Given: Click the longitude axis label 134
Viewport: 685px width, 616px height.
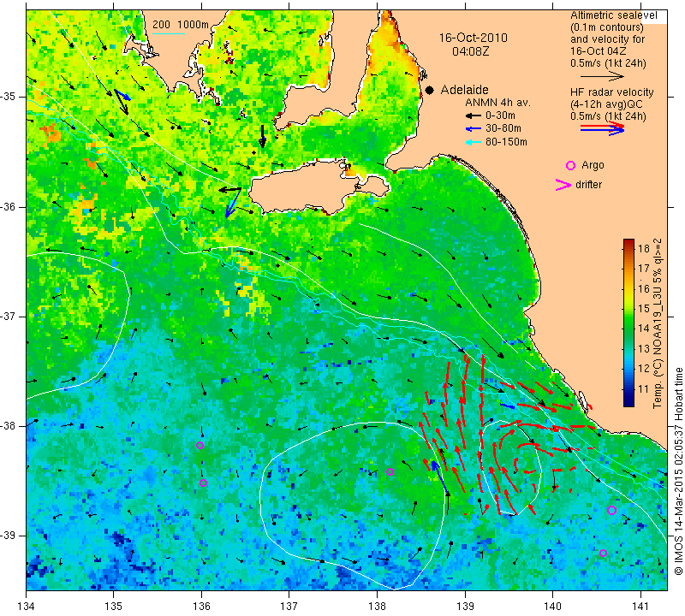Looking at the screenshot, I should point(26,606).
